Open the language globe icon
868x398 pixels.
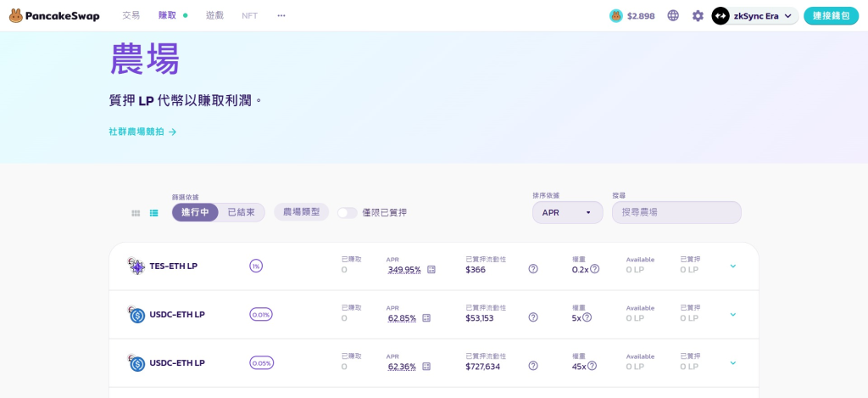[673, 15]
